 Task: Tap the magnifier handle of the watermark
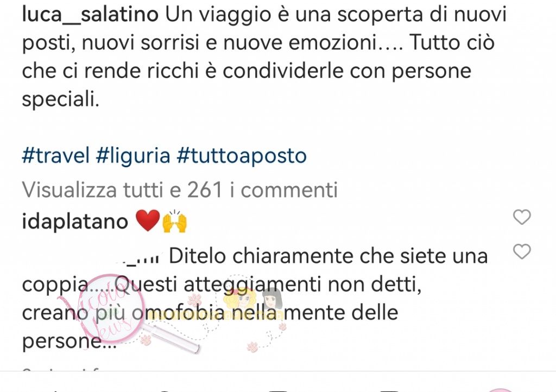[x=172, y=338]
